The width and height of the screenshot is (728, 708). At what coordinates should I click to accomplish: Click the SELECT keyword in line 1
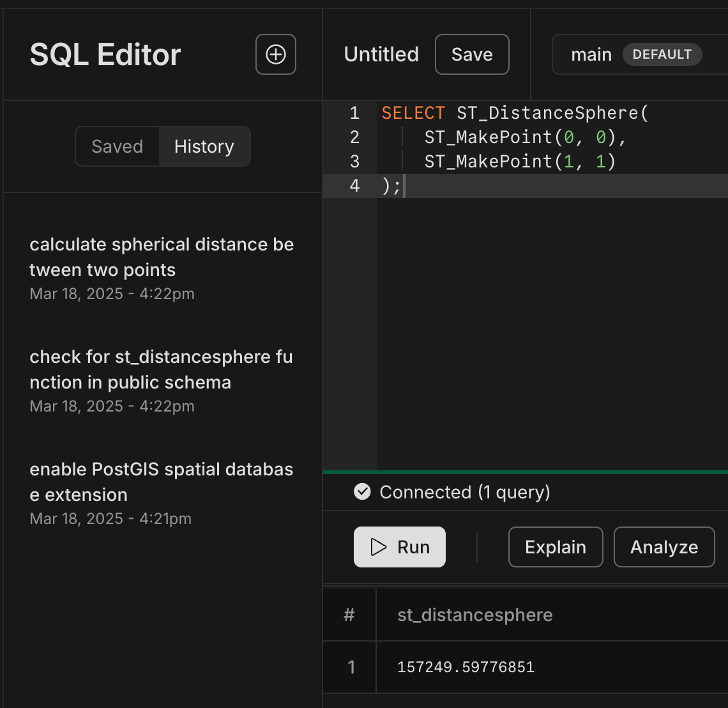coord(413,113)
